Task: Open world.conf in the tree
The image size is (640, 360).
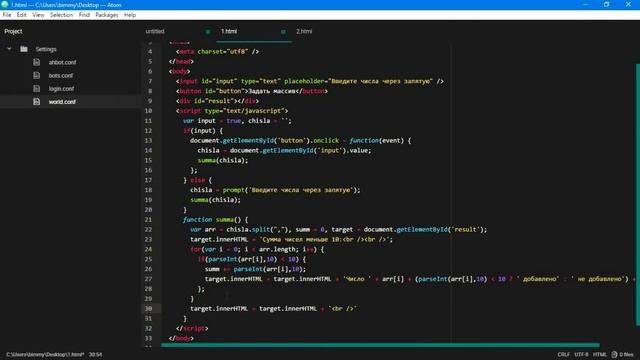Action: coord(62,102)
